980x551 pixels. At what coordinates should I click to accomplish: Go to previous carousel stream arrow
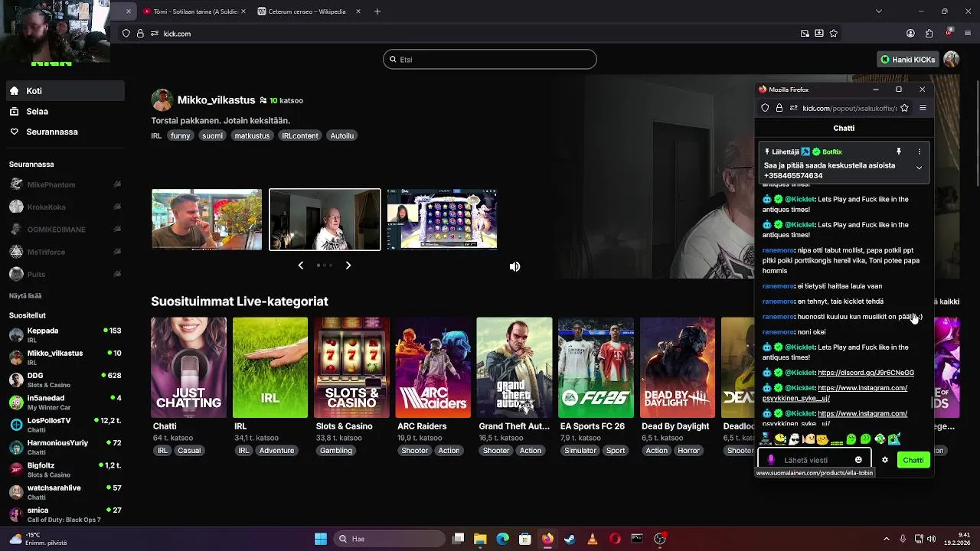300,266
